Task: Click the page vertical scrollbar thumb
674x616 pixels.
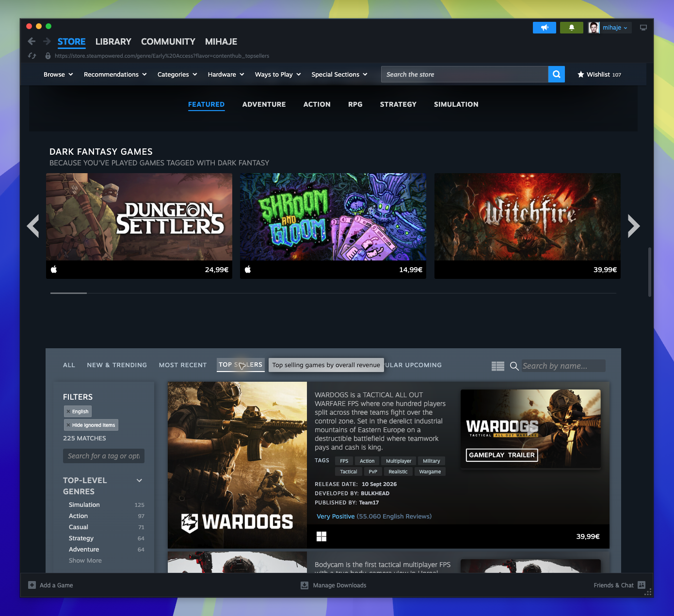Action: coord(650,272)
